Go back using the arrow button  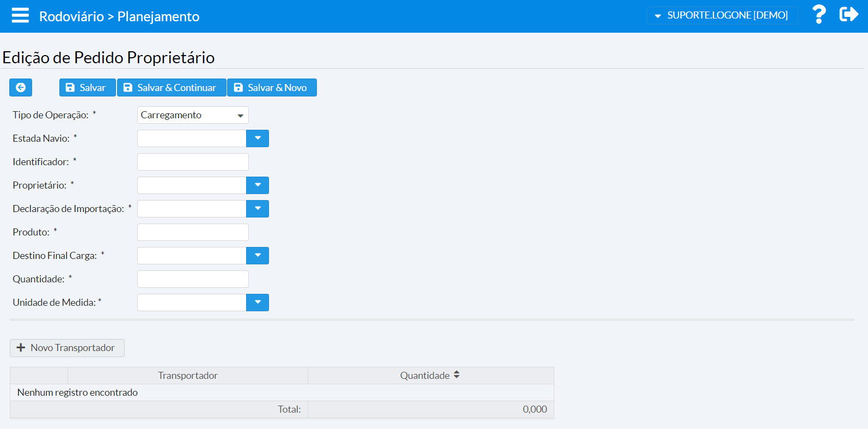[x=21, y=88]
